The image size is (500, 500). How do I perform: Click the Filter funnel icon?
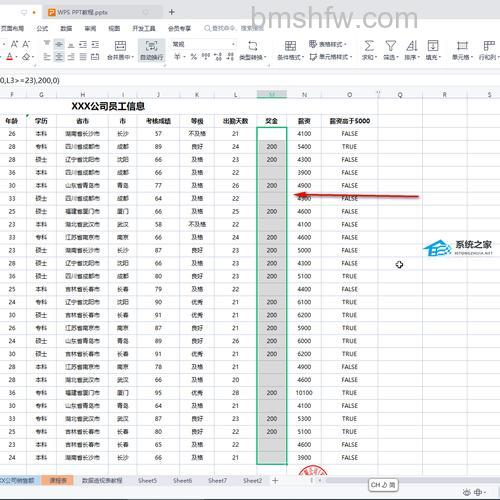[x=390, y=46]
